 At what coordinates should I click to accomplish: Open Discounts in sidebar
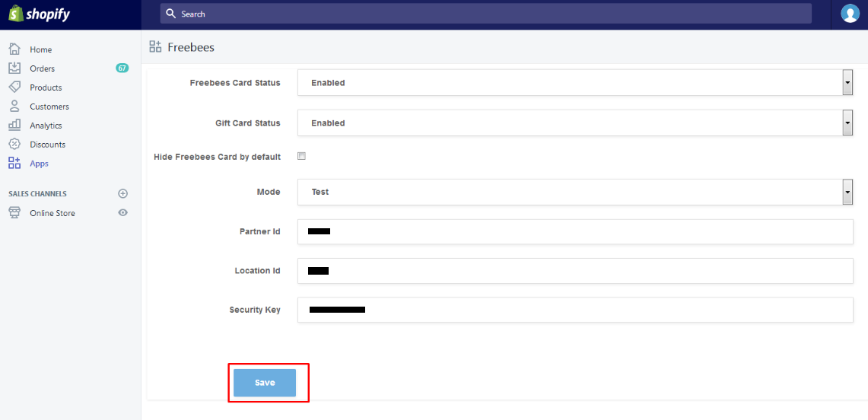coord(48,145)
